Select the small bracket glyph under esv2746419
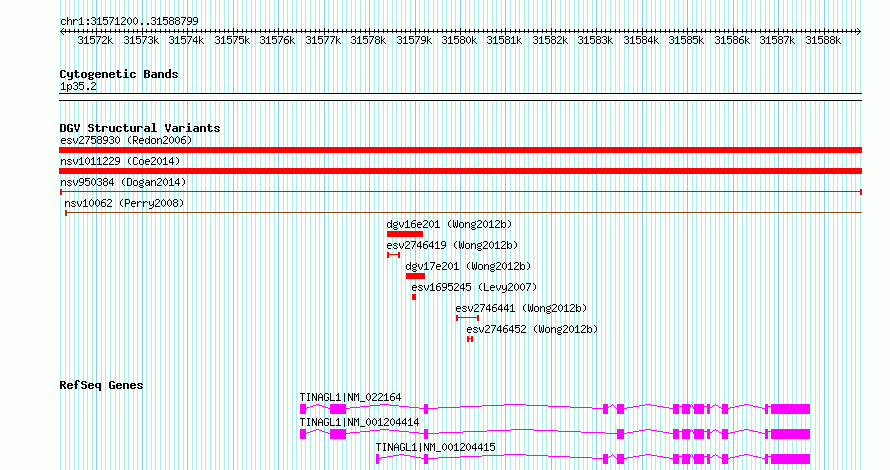The height and width of the screenshot is (470, 890). 393,255
